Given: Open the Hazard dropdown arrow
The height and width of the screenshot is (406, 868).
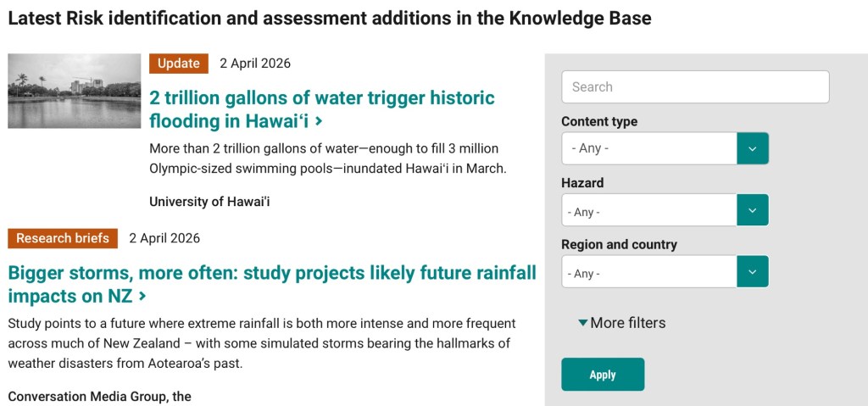Looking at the screenshot, I should pos(753,210).
